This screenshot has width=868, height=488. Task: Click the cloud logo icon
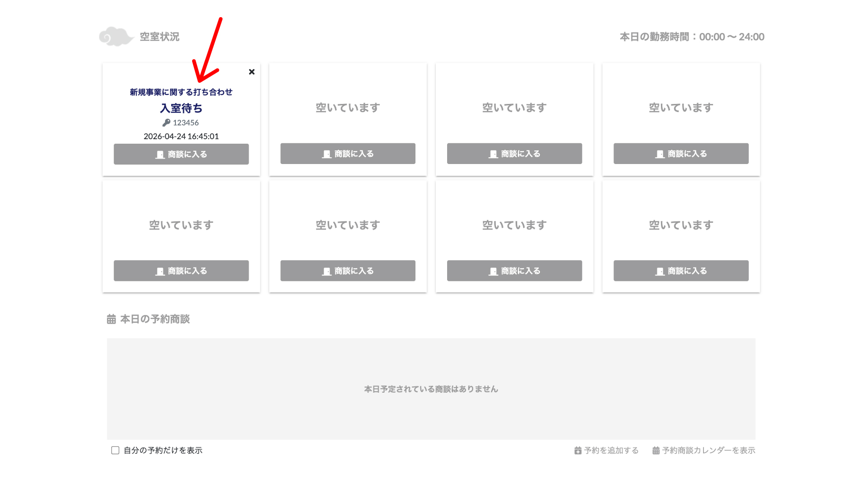pyautogui.click(x=116, y=37)
